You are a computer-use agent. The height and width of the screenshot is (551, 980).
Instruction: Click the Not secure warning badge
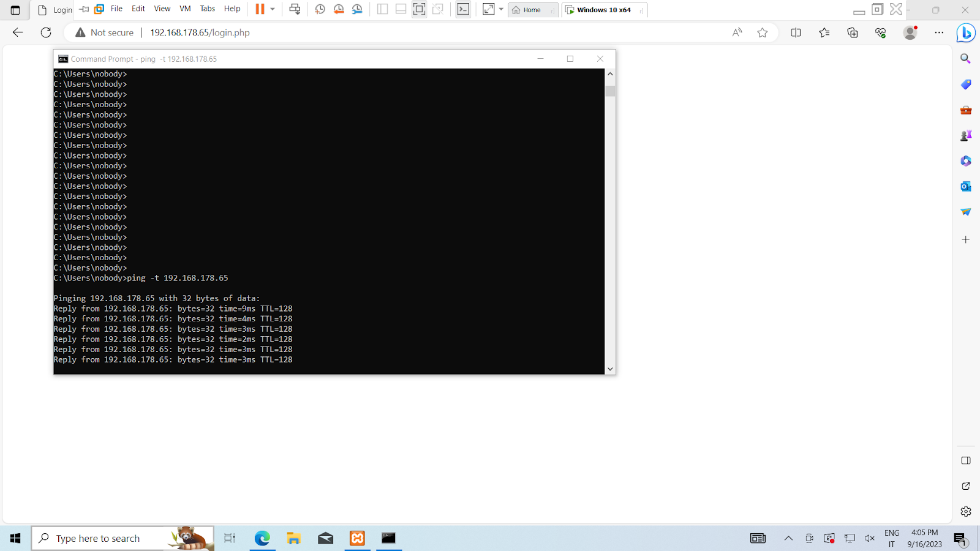104,32
